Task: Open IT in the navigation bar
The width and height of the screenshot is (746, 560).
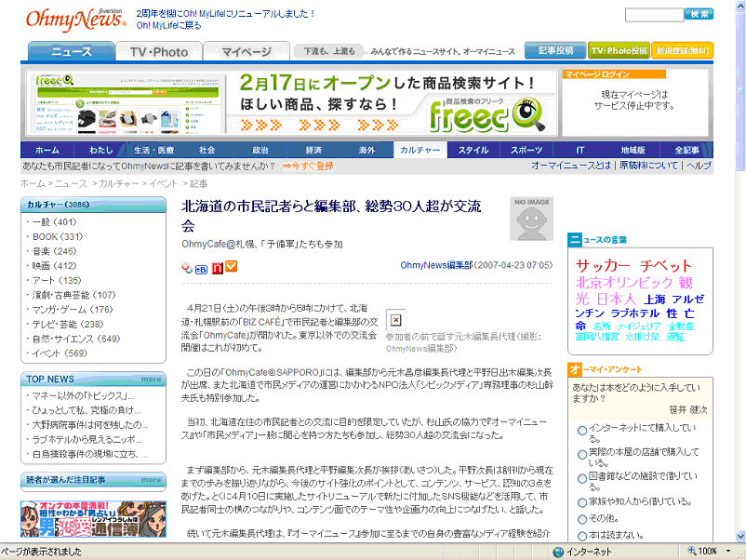Action: (x=579, y=150)
